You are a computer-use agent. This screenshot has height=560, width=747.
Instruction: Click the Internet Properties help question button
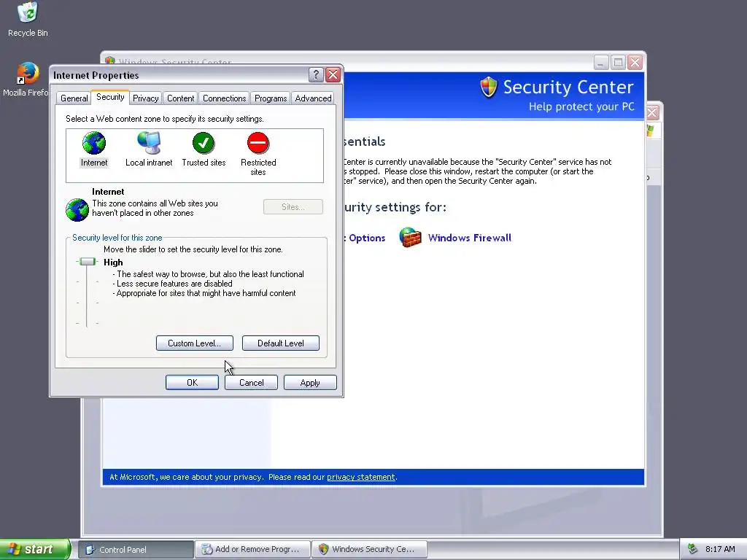pos(316,75)
